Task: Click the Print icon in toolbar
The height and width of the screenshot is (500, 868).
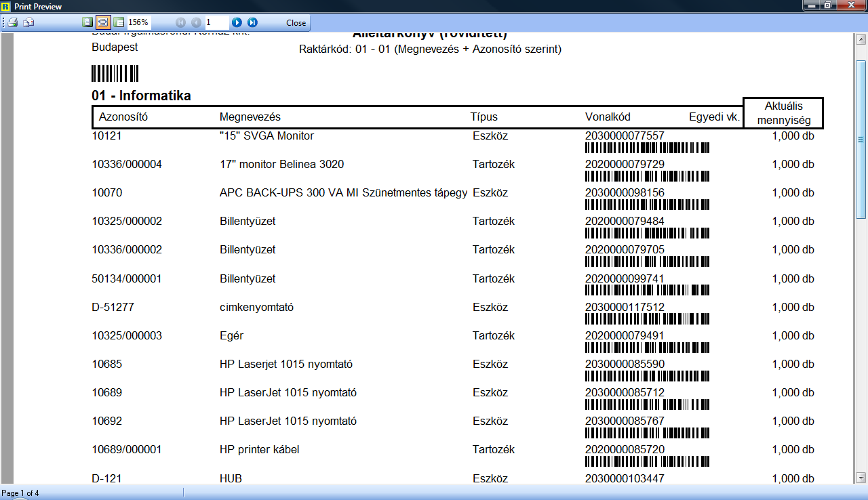Action: 13,22
